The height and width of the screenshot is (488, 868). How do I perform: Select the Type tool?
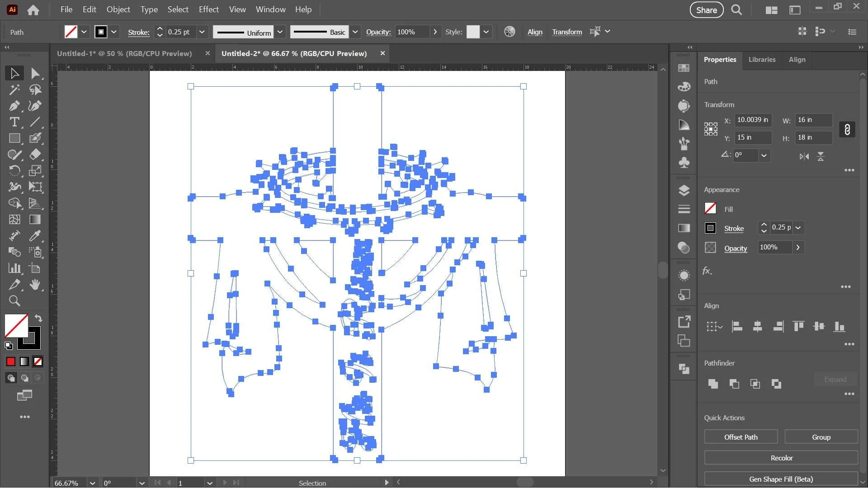click(x=14, y=122)
